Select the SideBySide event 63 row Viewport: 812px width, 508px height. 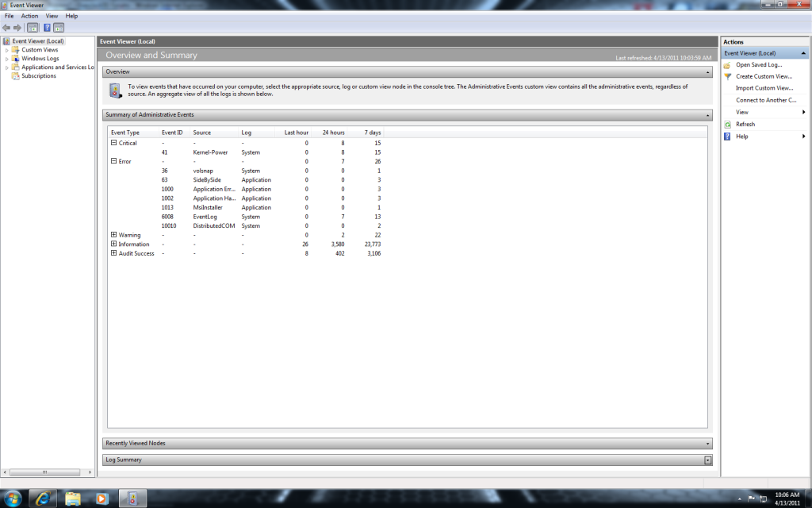click(x=246, y=180)
